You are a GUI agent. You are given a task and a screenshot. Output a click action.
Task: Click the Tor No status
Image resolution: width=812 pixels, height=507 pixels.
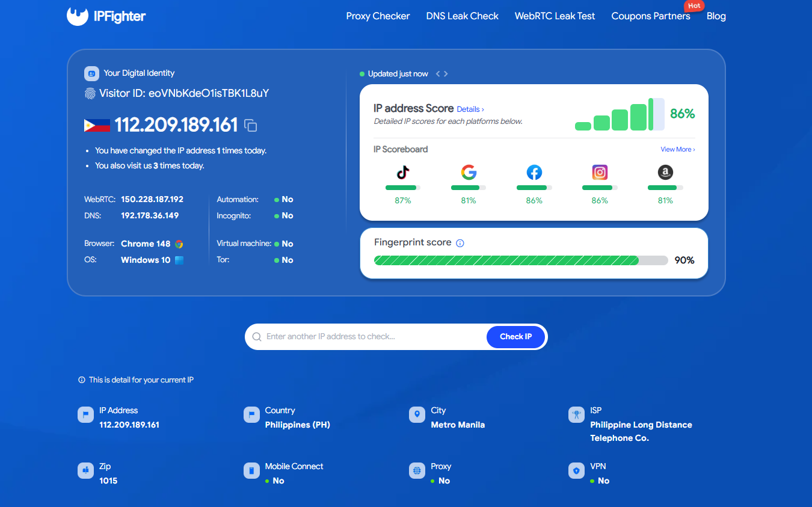284,260
